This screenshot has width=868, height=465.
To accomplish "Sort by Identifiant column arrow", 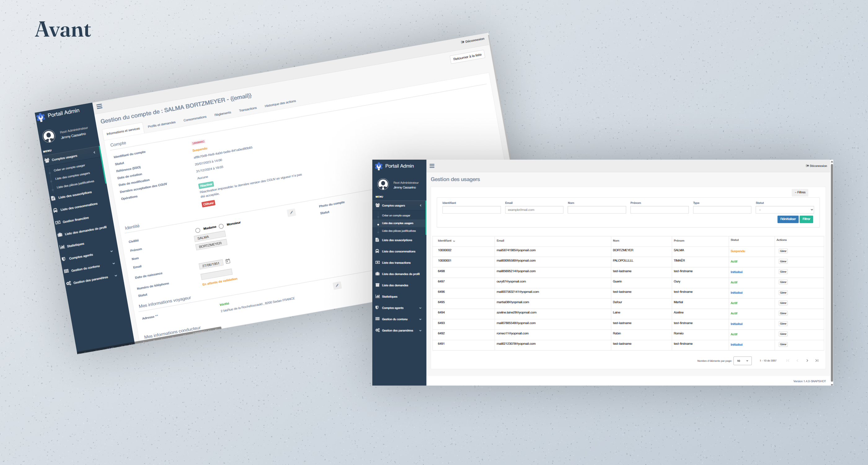I will pos(454,241).
